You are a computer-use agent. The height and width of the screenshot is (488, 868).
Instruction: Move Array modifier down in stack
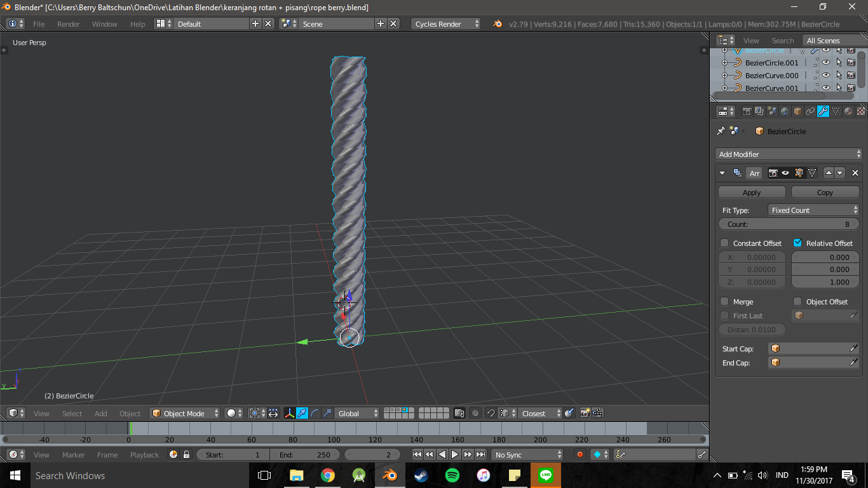[839, 173]
